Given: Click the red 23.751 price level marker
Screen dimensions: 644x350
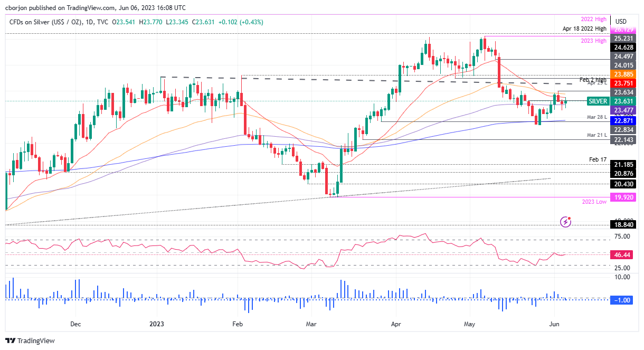Looking at the screenshot, I should (x=623, y=83).
